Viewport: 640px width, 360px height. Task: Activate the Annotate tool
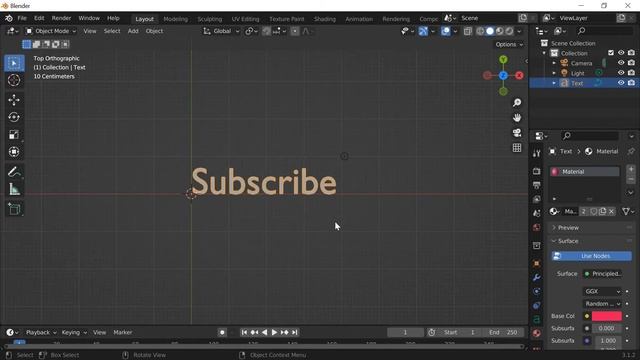14,172
